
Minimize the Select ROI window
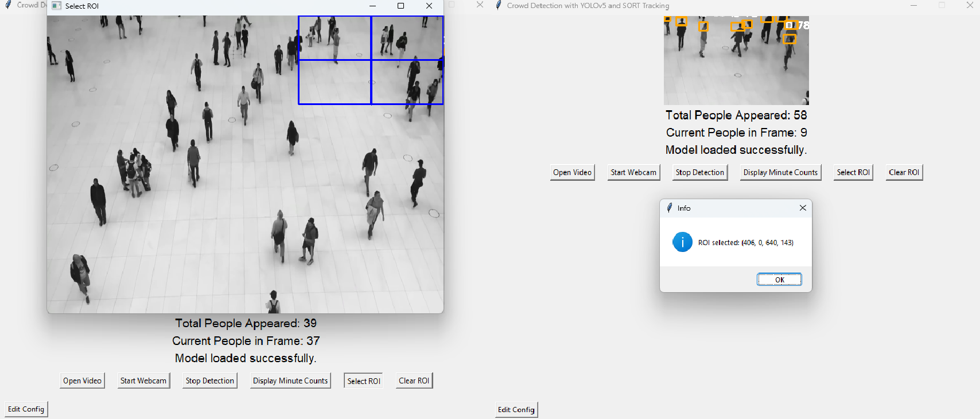(372, 6)
